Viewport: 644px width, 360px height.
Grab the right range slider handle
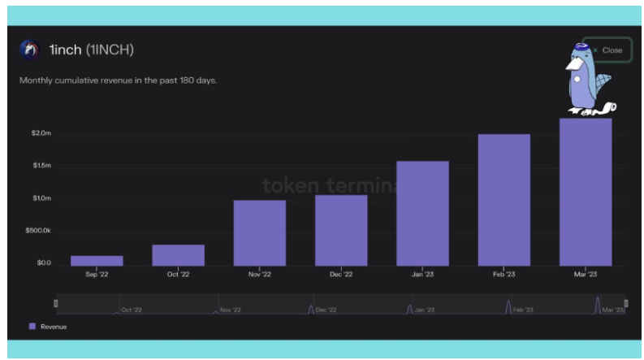[x=626, y=304]
